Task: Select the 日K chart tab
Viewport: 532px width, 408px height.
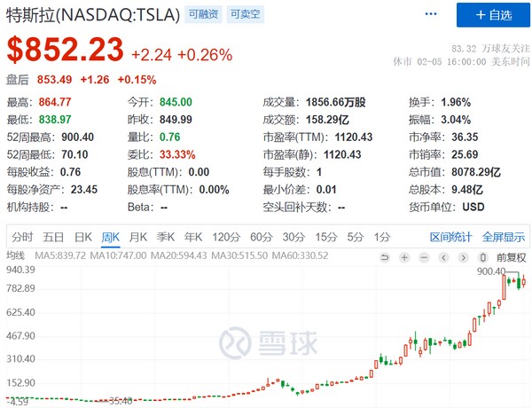Action: (x=83, y=237)
